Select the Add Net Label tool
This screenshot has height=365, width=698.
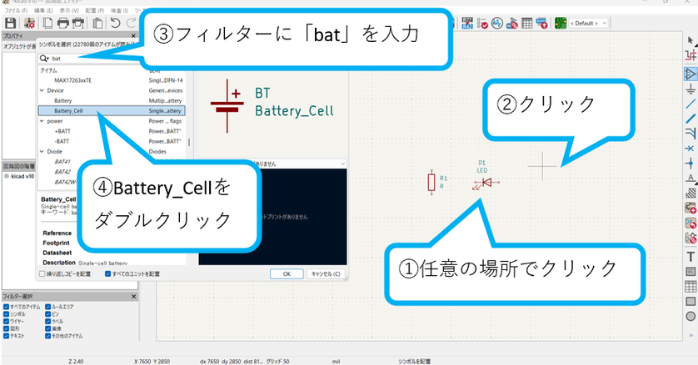point(690,178)
